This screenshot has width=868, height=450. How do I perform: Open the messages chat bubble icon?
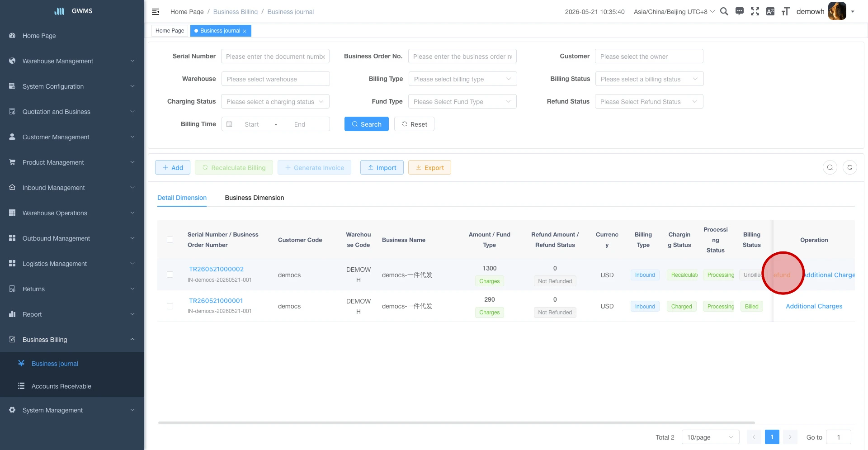click(740, 11)
